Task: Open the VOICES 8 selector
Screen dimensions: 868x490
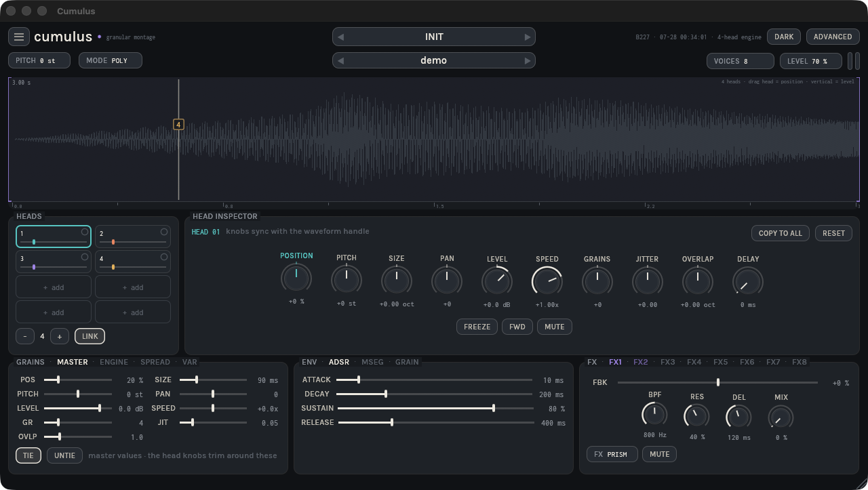Action: coord(740,61)
